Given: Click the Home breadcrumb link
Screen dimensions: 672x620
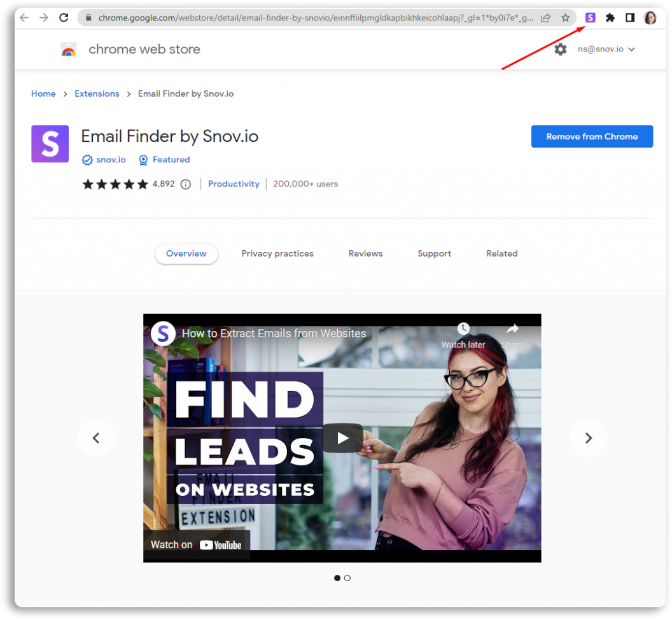Looking at the screenshot, I should coord(43,94).
